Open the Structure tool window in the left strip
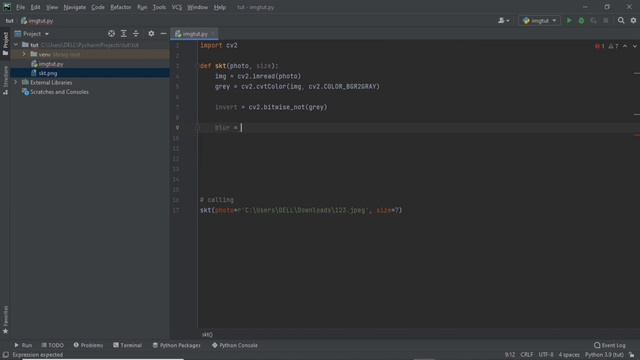640x360 pixels. pos(5,81)
